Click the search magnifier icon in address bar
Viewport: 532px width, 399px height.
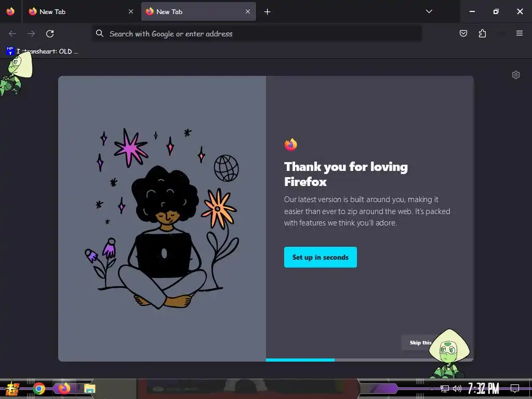coord(99,33)
